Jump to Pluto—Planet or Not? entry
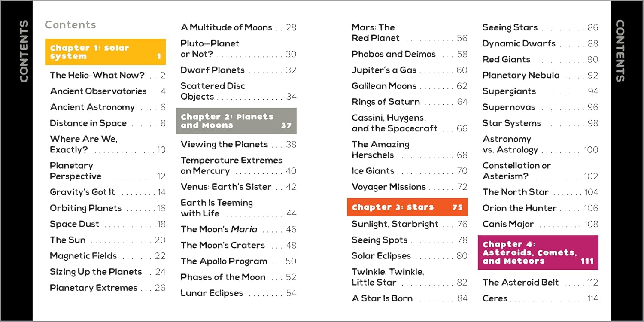 (x=238, y=49)
